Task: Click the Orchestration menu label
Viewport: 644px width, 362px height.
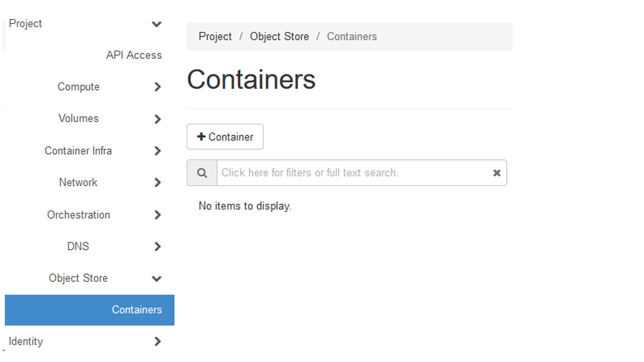Action: coord(78,215)
